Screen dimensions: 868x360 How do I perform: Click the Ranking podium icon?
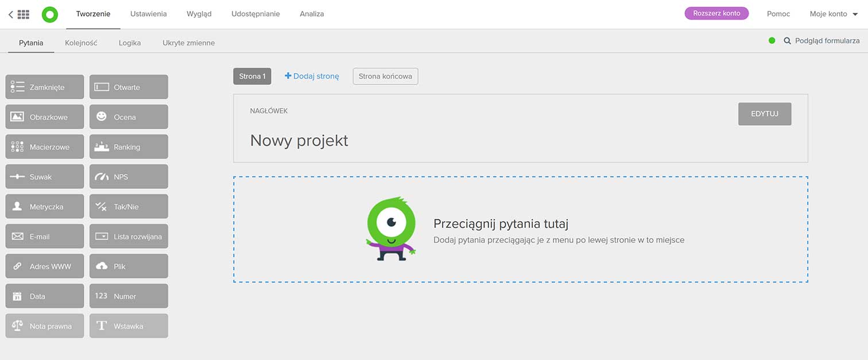coord(102,147)
